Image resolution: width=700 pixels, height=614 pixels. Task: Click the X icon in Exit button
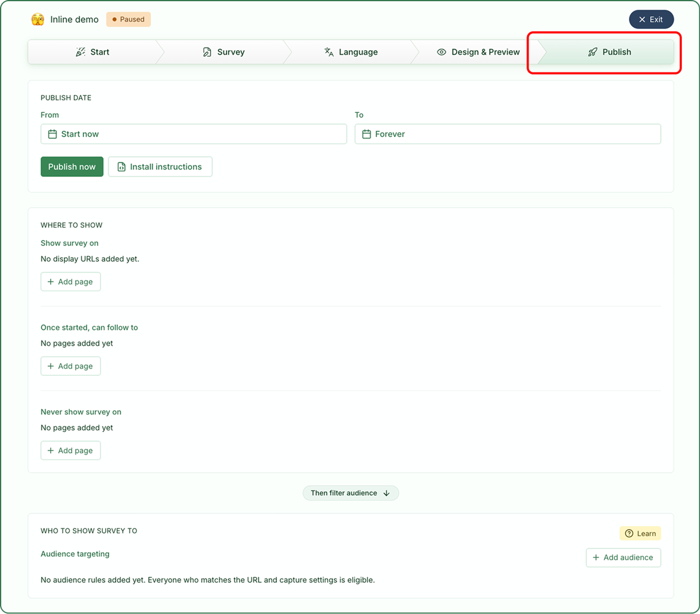pos(642,19)
